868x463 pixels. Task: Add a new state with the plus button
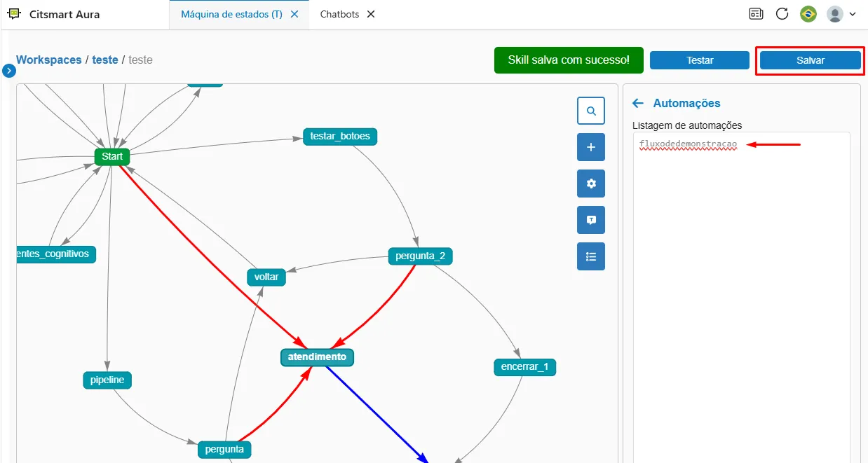click(591, 147)
